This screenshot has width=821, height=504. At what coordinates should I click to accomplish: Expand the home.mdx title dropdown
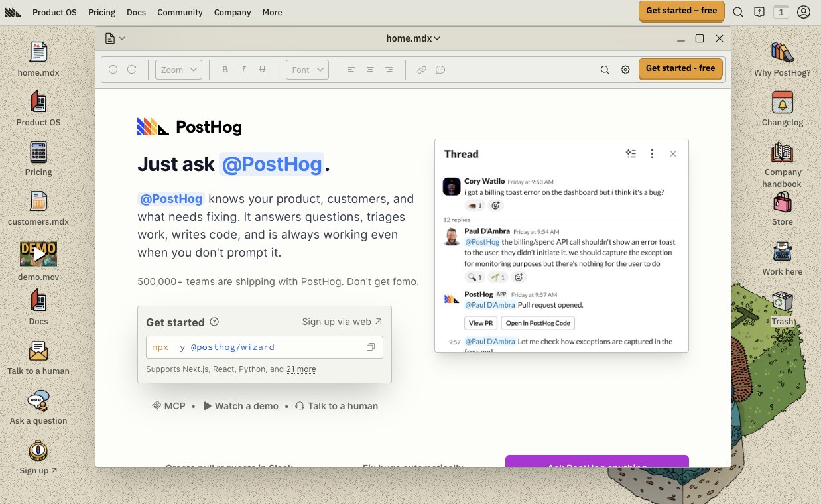[413, 38]
